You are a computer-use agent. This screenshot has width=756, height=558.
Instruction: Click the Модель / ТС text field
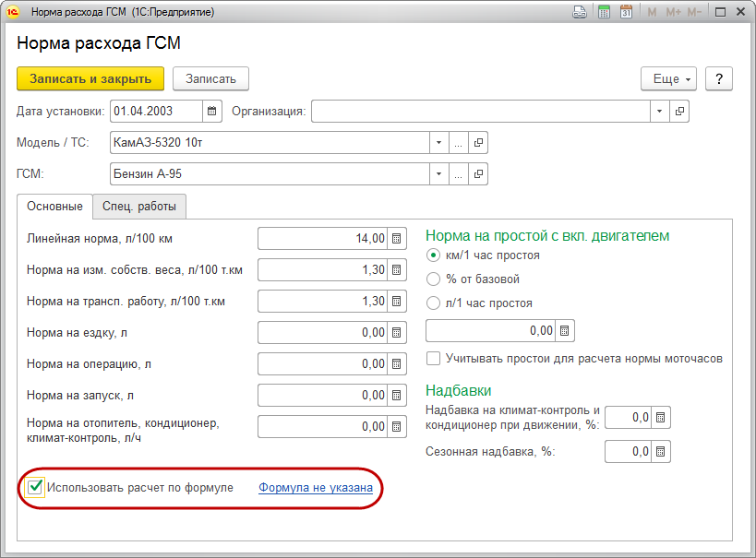[270, 143]
